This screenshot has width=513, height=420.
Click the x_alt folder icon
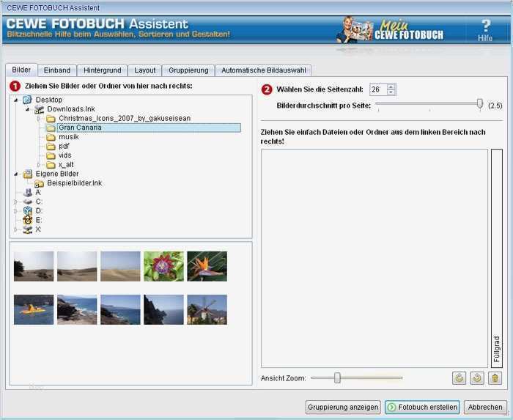(51, 165)
